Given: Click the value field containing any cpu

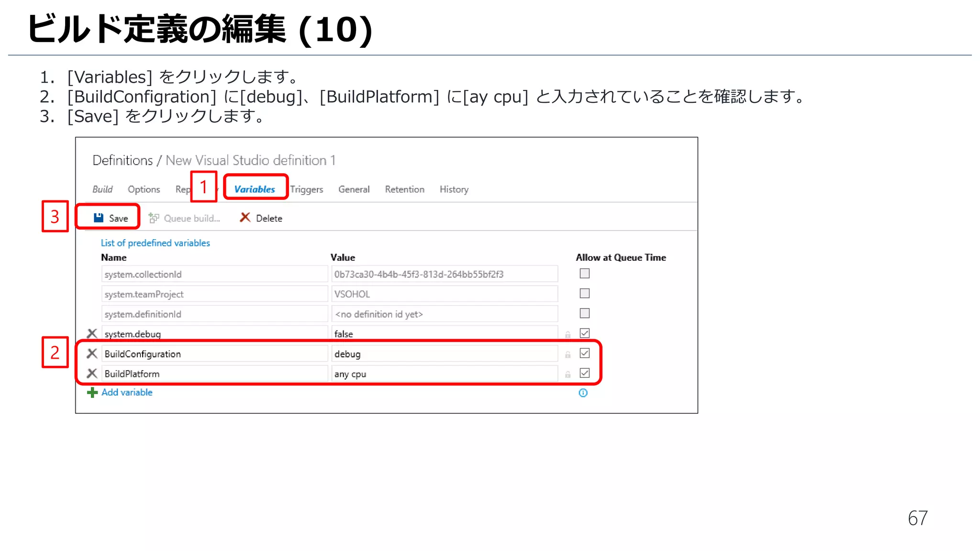Looking at the screenshot, I should point(445,374).
